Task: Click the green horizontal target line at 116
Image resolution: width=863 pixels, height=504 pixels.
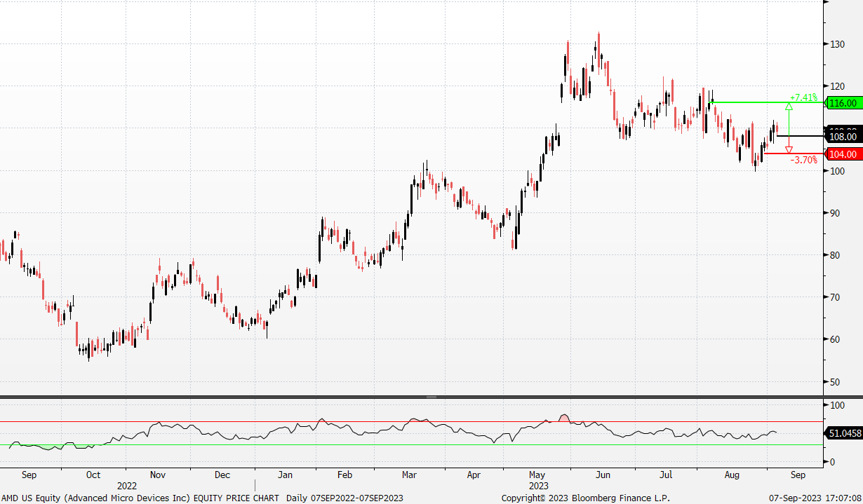Action: [x=766, y=103]
